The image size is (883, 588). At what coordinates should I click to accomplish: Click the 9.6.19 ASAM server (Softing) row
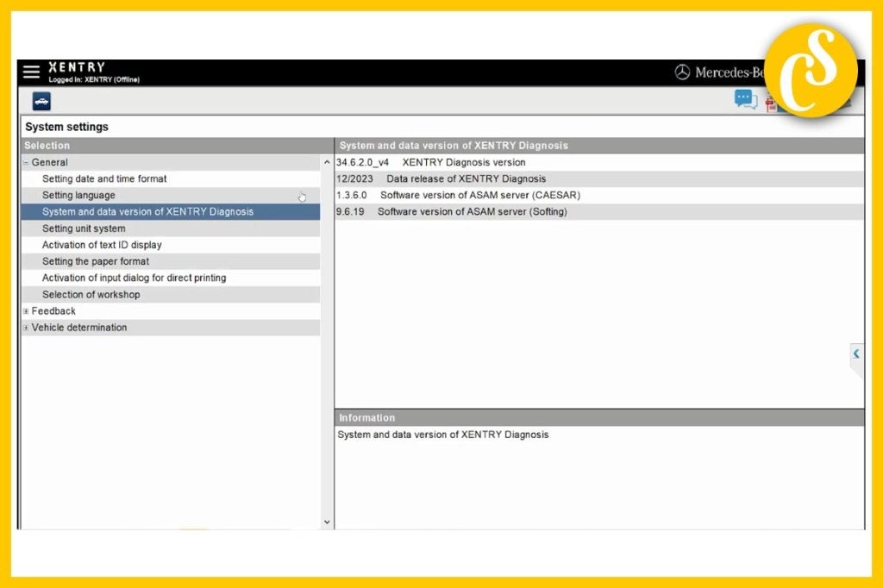click(x=600, y=212)
